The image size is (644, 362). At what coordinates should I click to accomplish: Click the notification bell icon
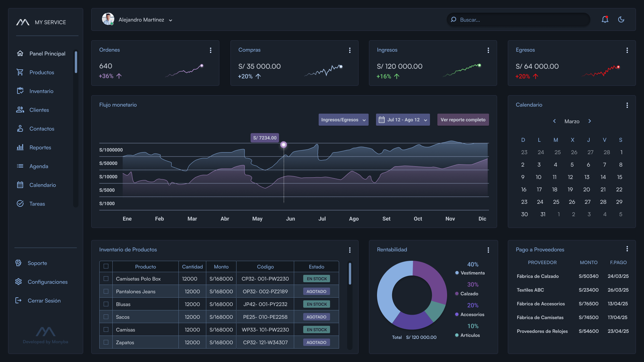(x=605, y=19)
